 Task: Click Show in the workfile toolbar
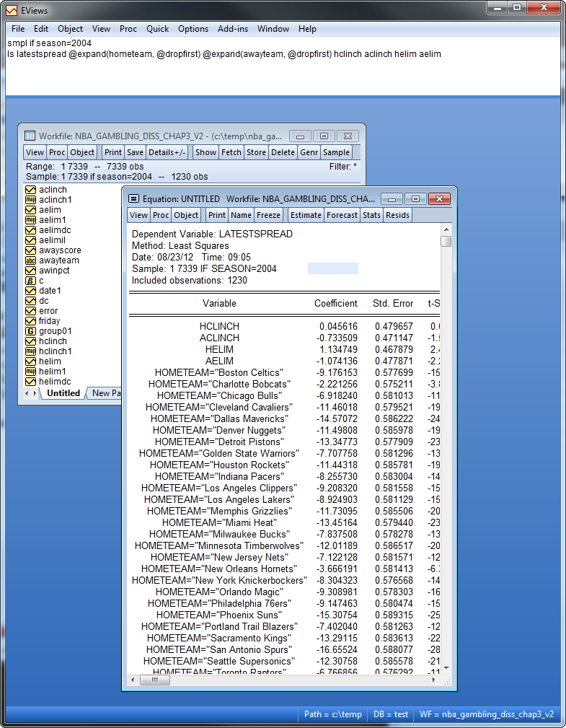[x=205, y=152]
